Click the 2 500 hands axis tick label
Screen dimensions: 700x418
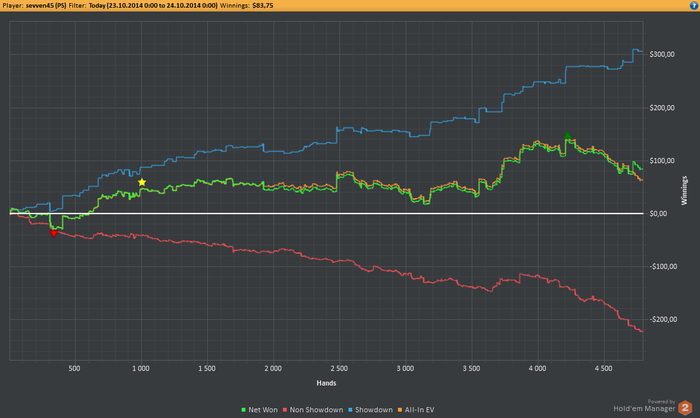point(339,368)
